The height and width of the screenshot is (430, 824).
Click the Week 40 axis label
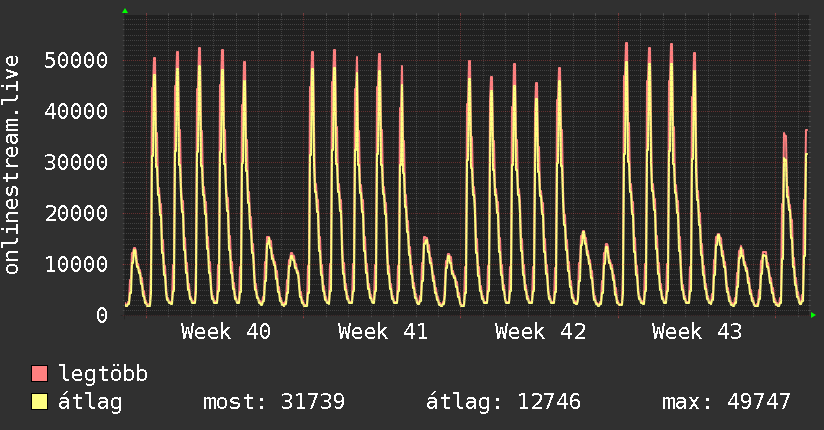[x=226, y=332]
